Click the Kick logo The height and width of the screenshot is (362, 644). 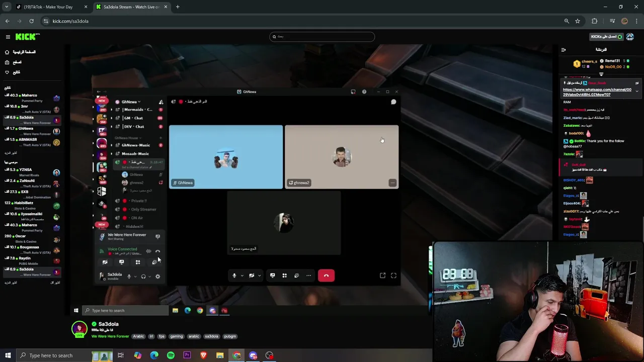[27, 37]
